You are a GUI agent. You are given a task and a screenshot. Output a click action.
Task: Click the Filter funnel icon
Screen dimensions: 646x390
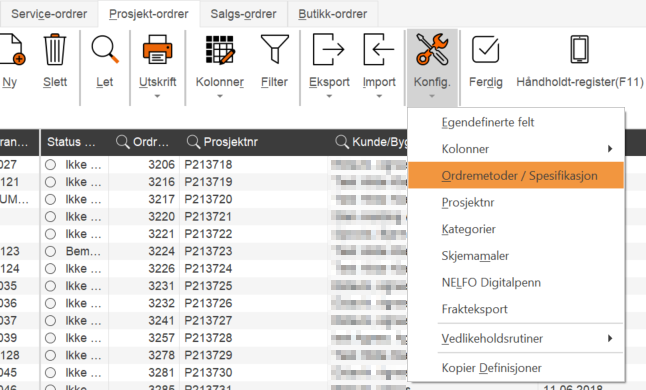click(274, 49)
